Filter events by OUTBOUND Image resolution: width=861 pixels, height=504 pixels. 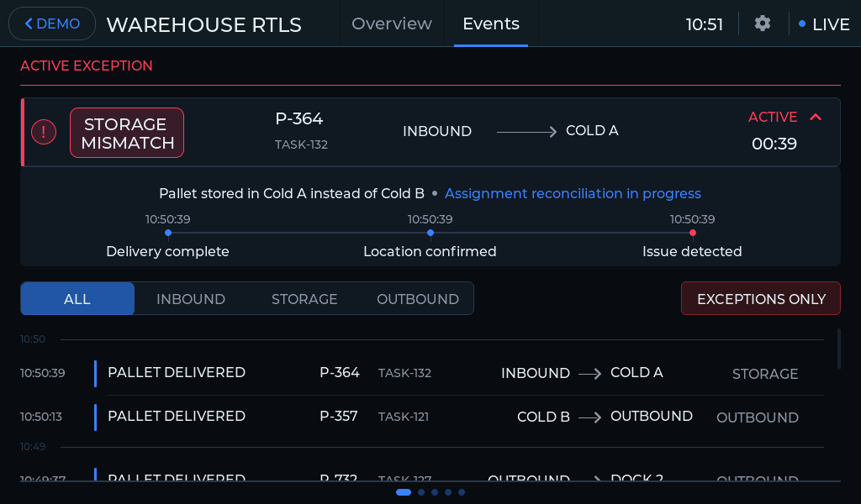pos(418,299)
